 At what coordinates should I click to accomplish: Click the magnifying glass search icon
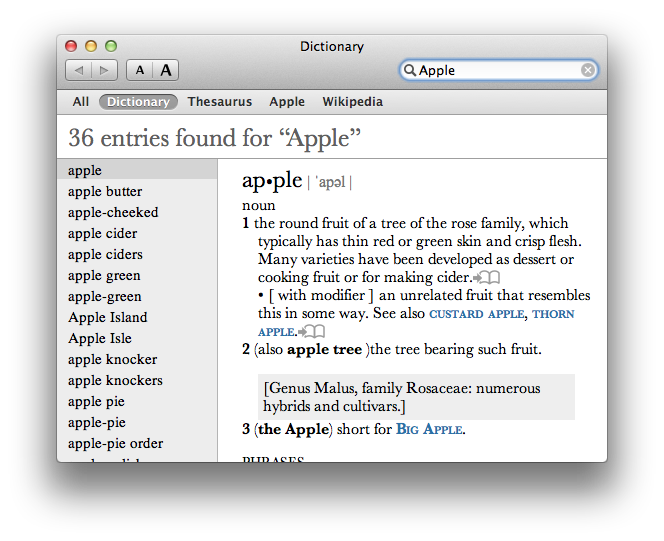click(x=409, y=70)
